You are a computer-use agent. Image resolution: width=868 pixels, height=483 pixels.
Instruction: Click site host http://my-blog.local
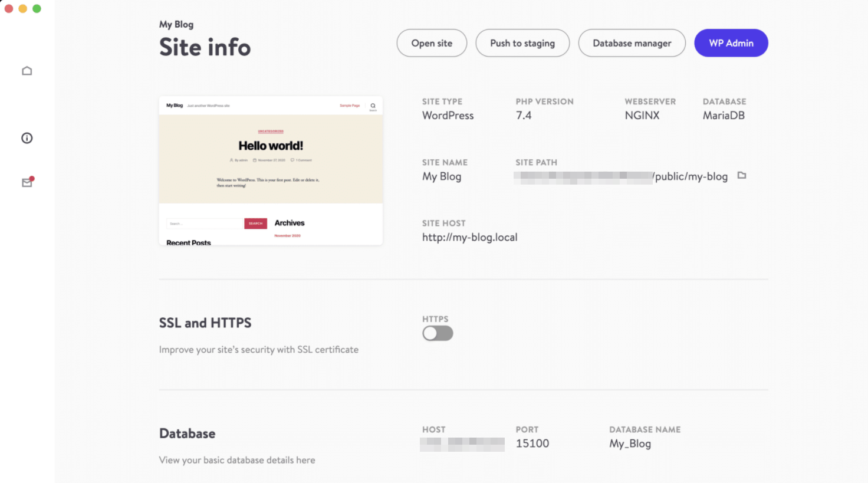coord(469,237)
